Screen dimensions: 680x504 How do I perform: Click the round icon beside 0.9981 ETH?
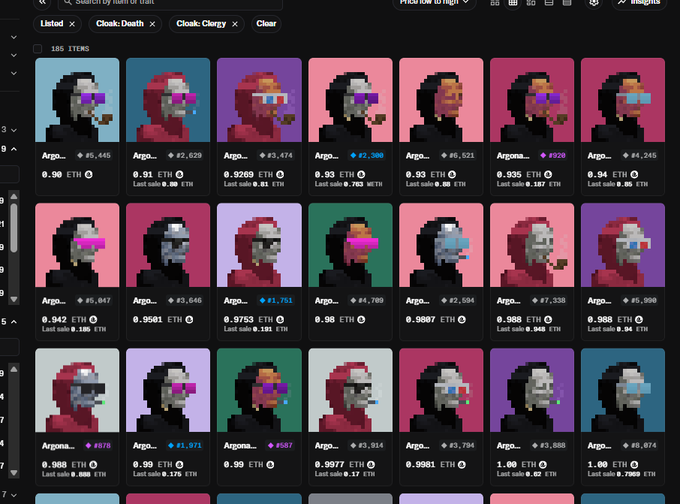point(462,465)
